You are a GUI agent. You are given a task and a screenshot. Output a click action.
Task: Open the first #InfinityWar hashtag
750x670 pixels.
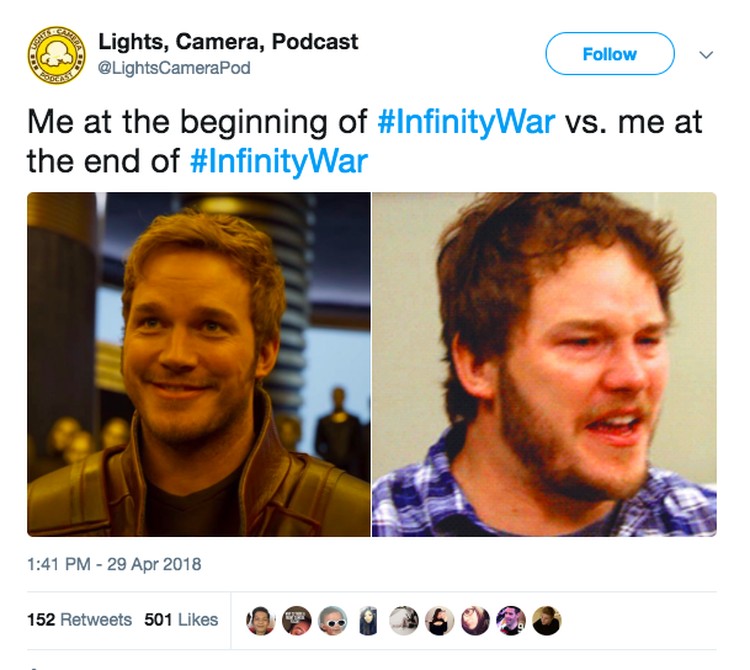(x=466, y=121)
